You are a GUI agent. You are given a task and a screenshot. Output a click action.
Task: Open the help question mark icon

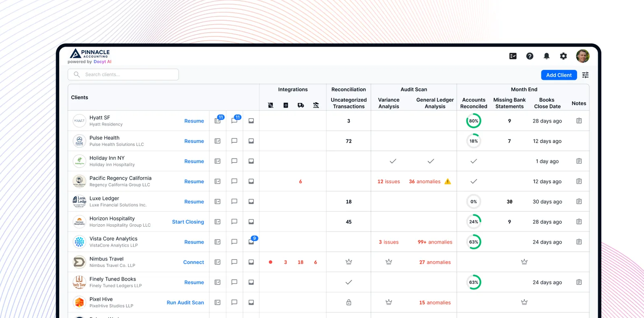pos(530,56)
